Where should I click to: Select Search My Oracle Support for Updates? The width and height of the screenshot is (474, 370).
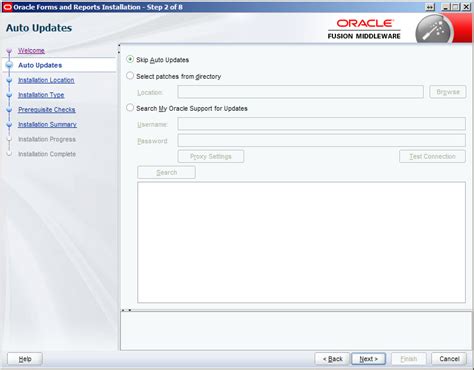pyautogui.click(x=130, y=108)
